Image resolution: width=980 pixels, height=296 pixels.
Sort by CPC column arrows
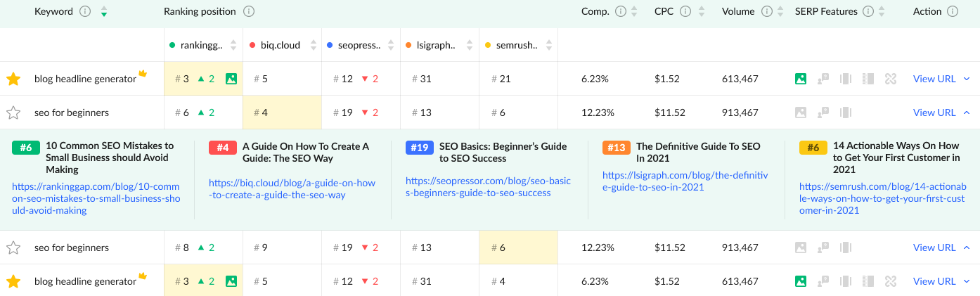point(699,11)
